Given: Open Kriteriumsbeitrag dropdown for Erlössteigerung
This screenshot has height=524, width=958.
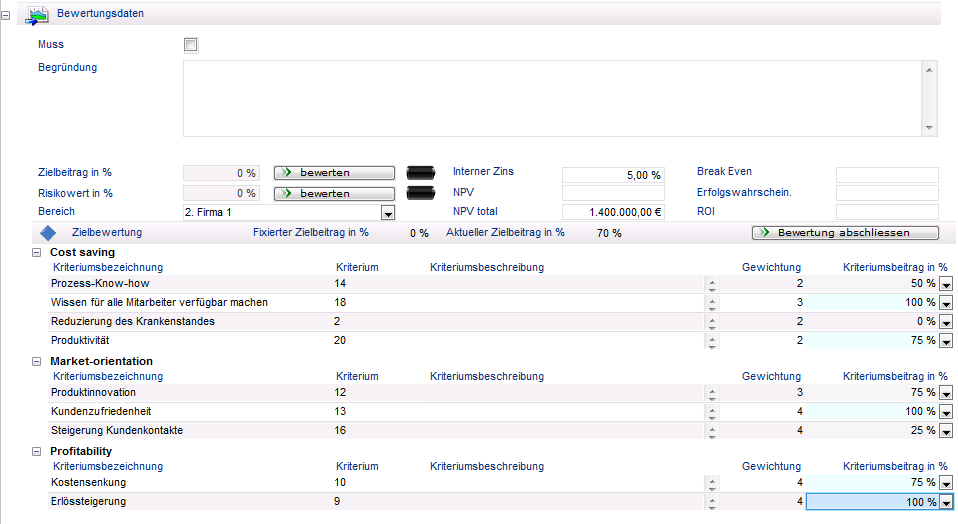Looking at the screenshot, I should 946,503.
